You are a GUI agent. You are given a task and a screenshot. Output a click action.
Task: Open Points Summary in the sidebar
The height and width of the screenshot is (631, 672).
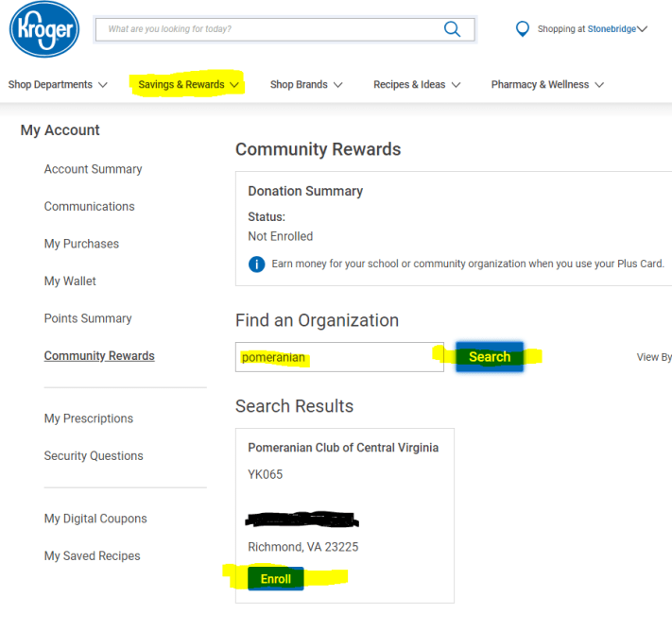click(x=88, y=318)
